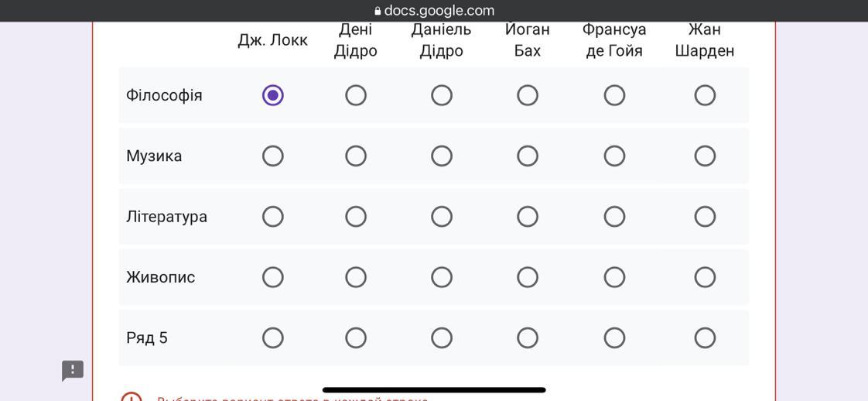Click the lock icon beside docs.google.com

378,11
